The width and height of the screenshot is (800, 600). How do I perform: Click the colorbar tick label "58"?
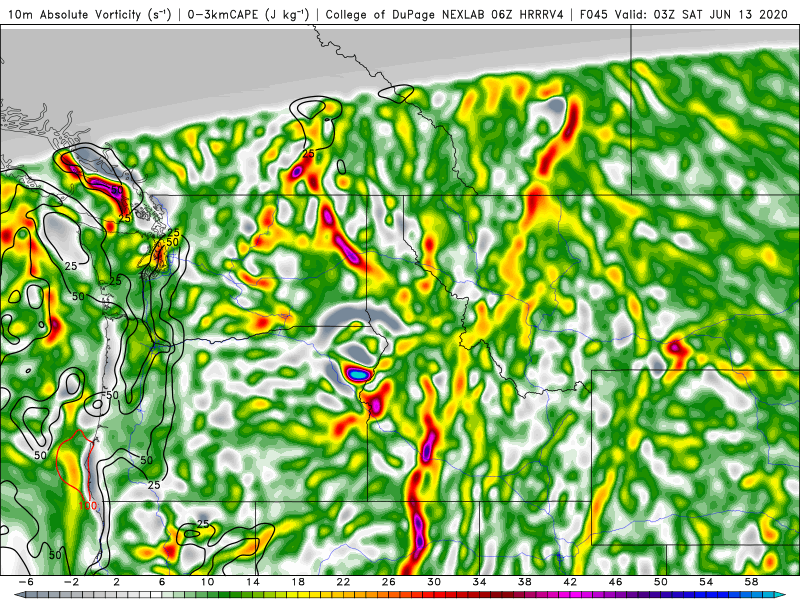(752, 582)
